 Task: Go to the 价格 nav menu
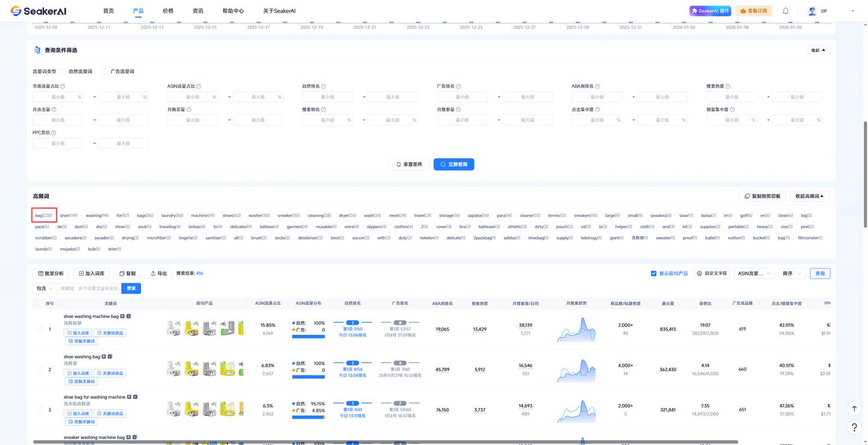point(168,11)
